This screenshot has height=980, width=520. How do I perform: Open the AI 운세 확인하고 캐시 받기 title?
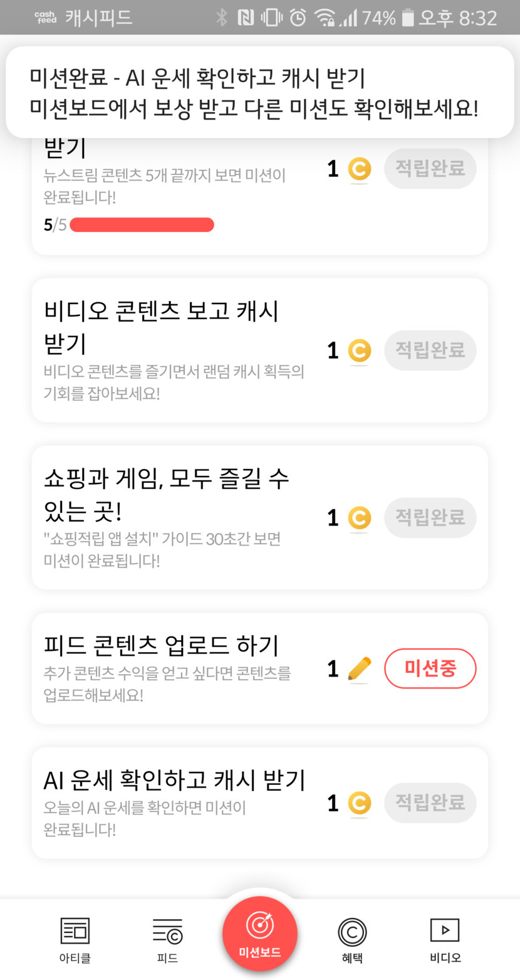[x=174, y=780]
